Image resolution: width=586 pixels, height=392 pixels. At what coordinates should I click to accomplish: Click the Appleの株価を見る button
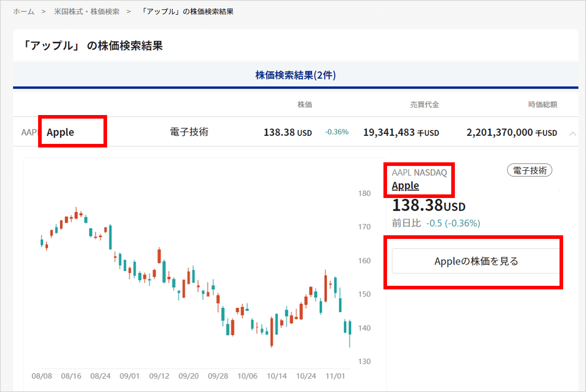coord(476,261)
